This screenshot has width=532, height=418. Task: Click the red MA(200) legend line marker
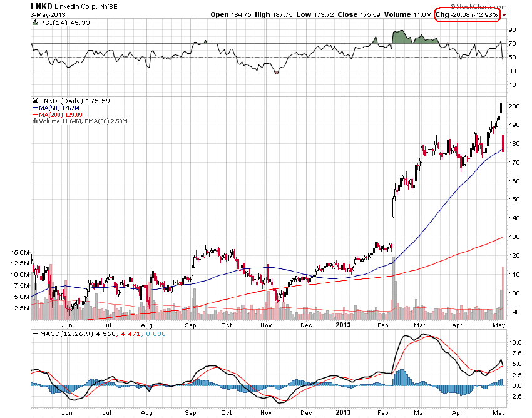tap(35, 115)
